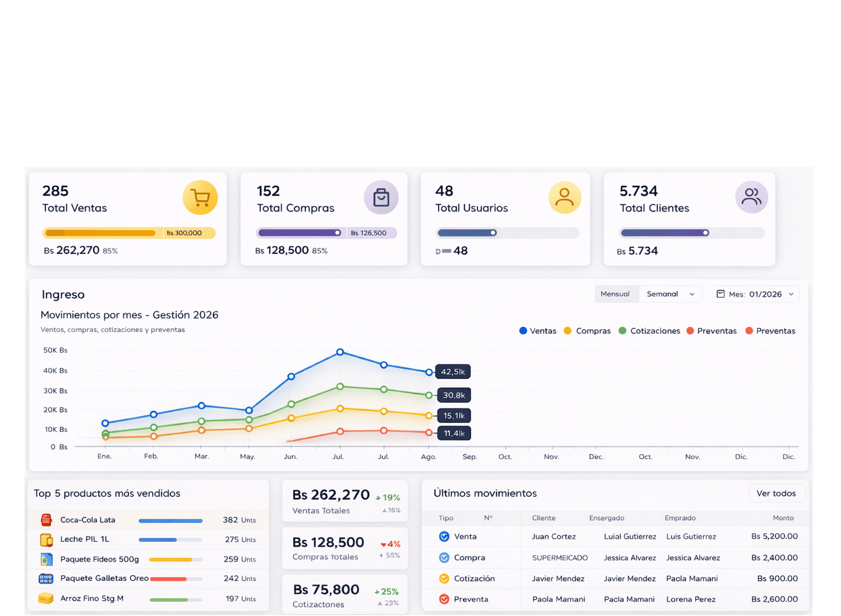Click the single-user icon in Total Usuarios
Image resolution: width=841 pixels, height=616 pixels.
(564, 198)
